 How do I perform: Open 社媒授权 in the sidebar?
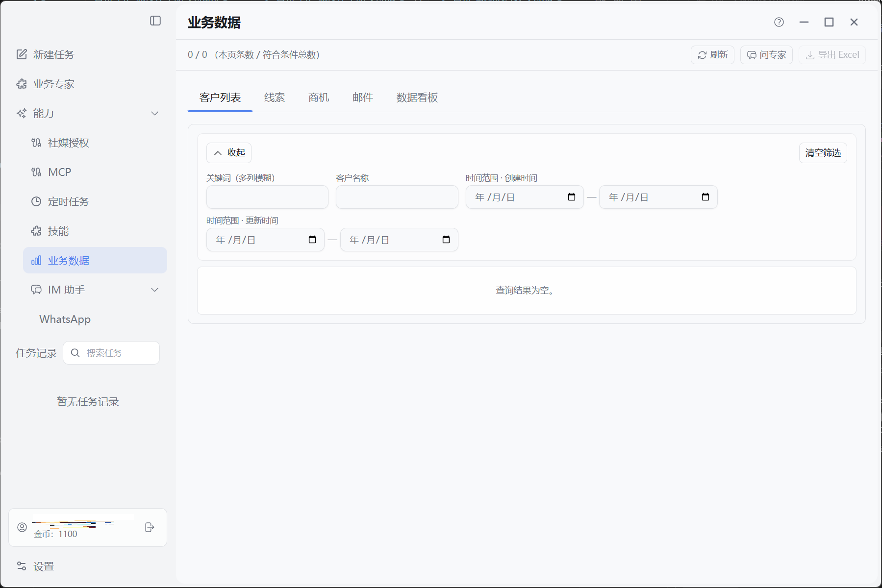[x=68, y=143]
